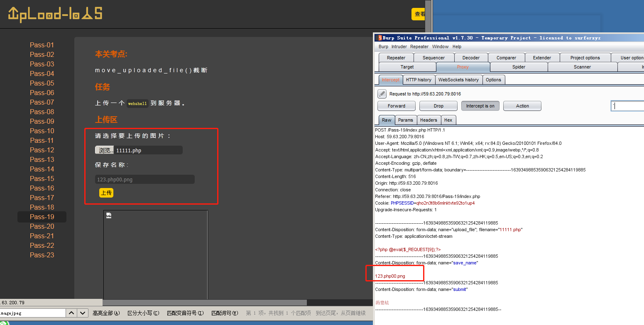Select the Pass-19 sidebar item
This screenshot has width=644, height=325.
[42, 217]
